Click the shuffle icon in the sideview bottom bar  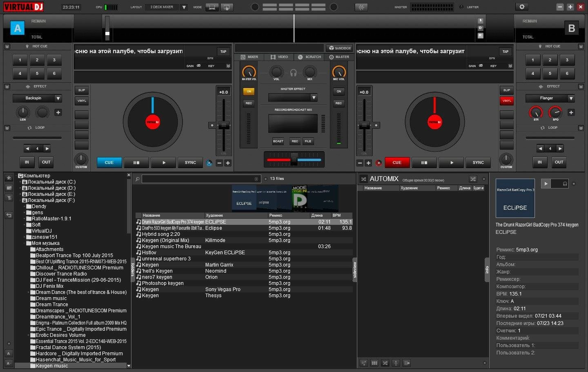coord(385,363)
